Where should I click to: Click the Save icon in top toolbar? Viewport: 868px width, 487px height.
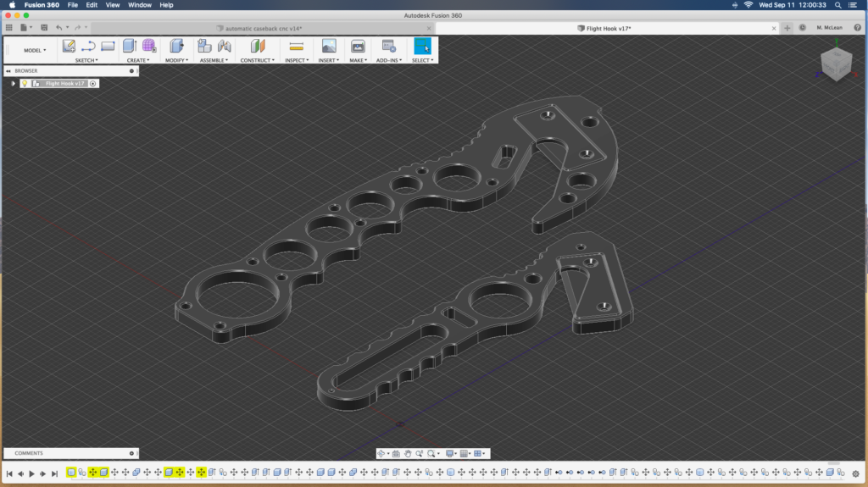pyautogui.click(x=44, y=28)
